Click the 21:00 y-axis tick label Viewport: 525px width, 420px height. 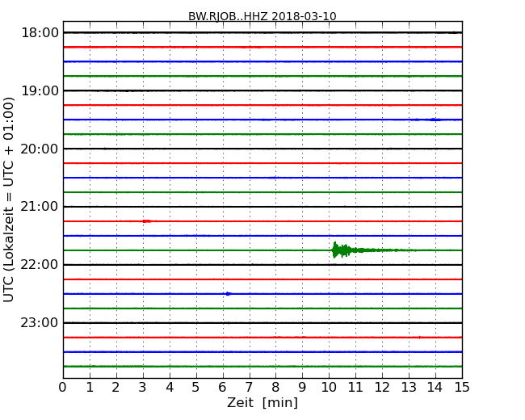pos(40,207)
